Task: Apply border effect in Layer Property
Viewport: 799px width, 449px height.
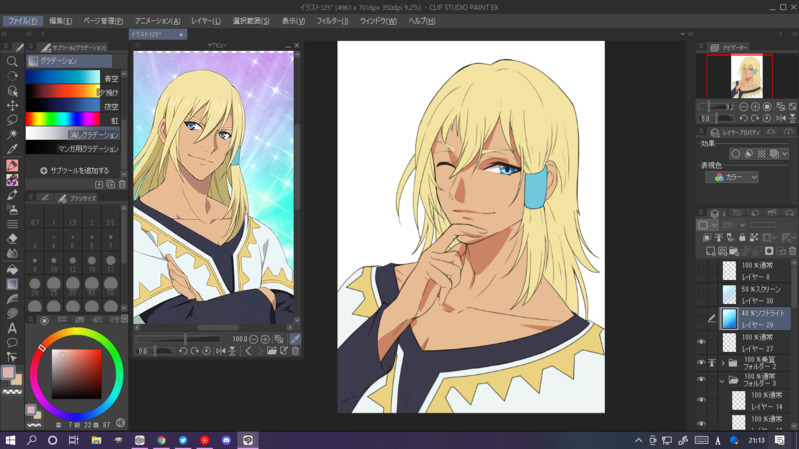Action: click(735, 153)
